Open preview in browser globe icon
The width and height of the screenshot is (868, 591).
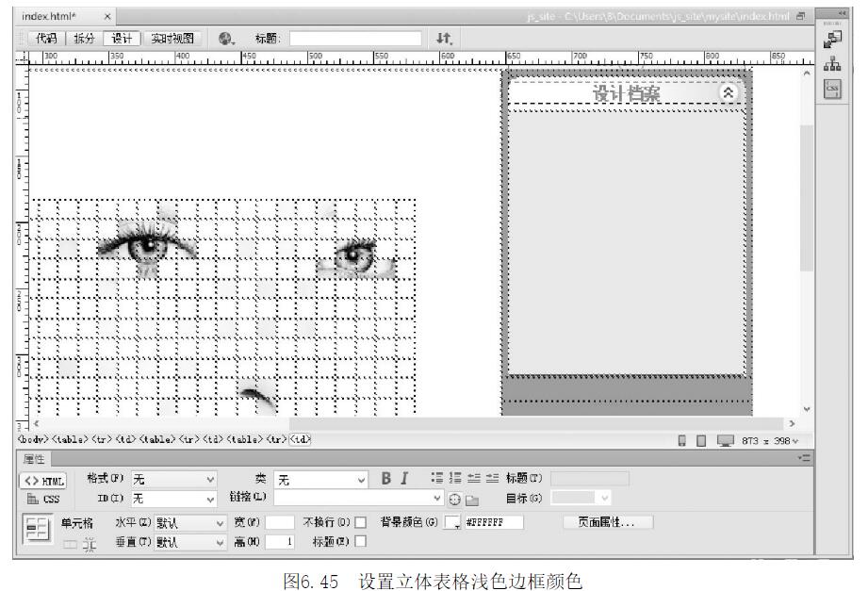[x=225, y=39]
